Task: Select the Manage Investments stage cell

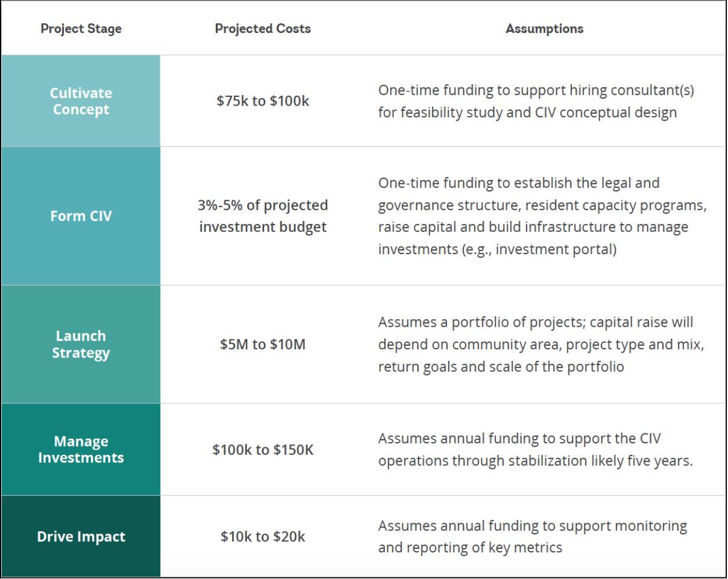Action: [x=81, y=449]
